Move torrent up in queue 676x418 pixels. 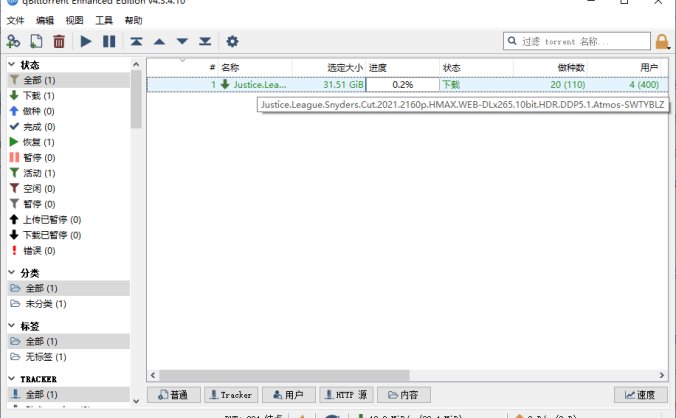coord(159,41)
